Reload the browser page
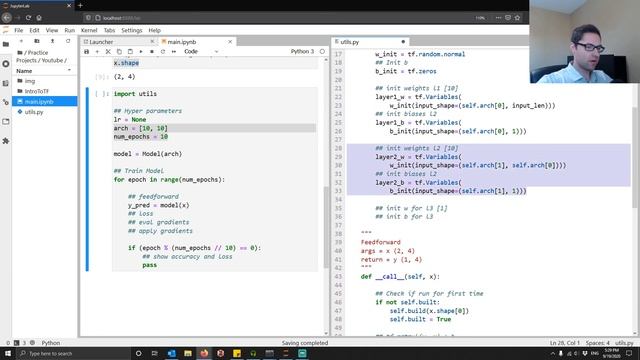 click(28, 18)
